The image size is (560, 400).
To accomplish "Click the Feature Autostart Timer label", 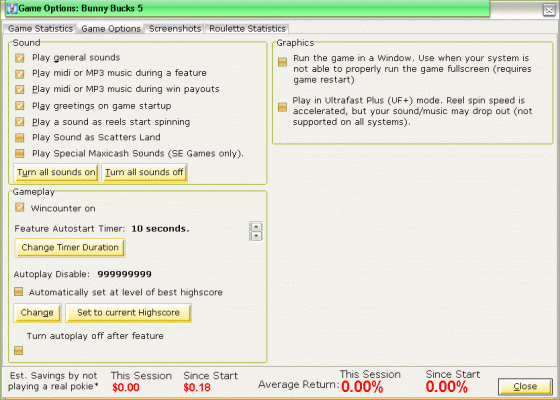I will point(70,229).
